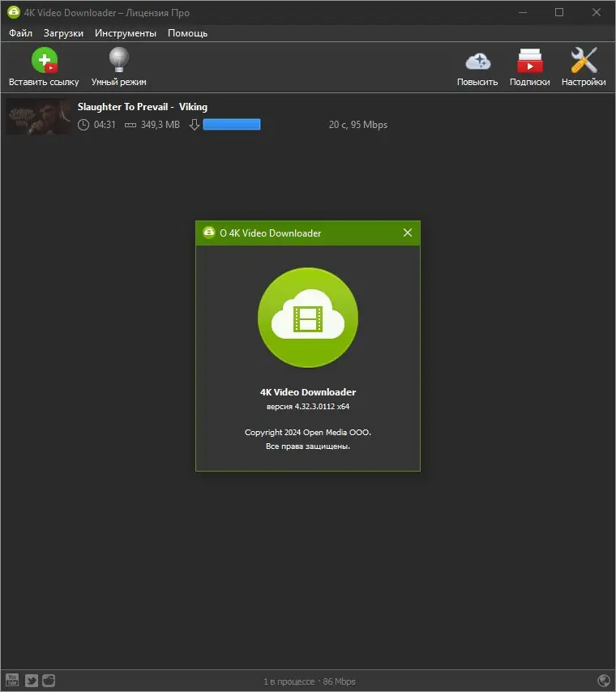The height and width of the screenshot is (692, 616).
Task: Open the Помощь menu
Action: 187,33
